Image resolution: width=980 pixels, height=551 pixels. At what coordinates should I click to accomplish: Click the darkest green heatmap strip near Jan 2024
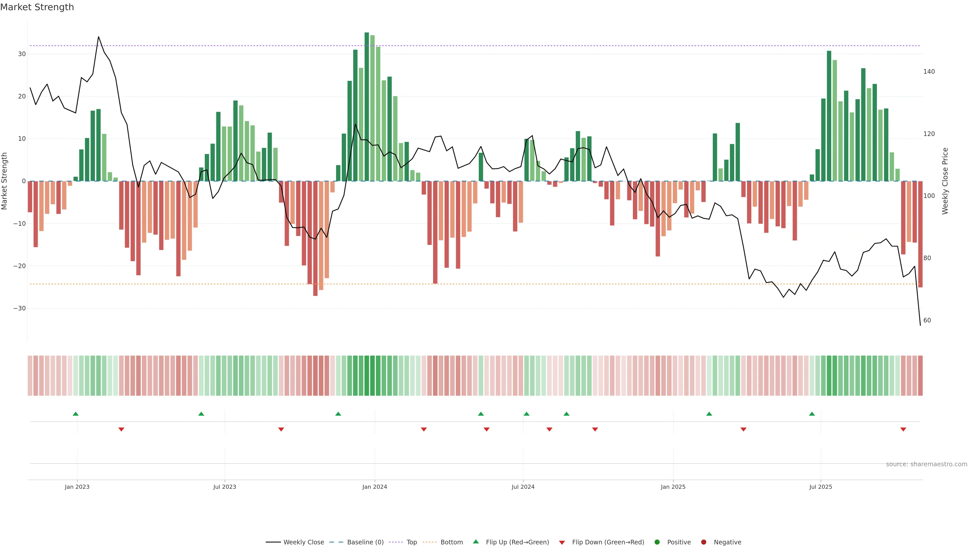[x=367, y=375]
